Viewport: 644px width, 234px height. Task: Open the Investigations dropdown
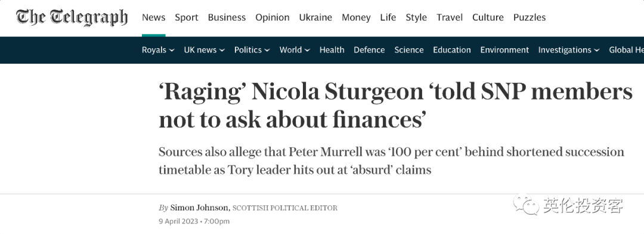pos(569,50)
